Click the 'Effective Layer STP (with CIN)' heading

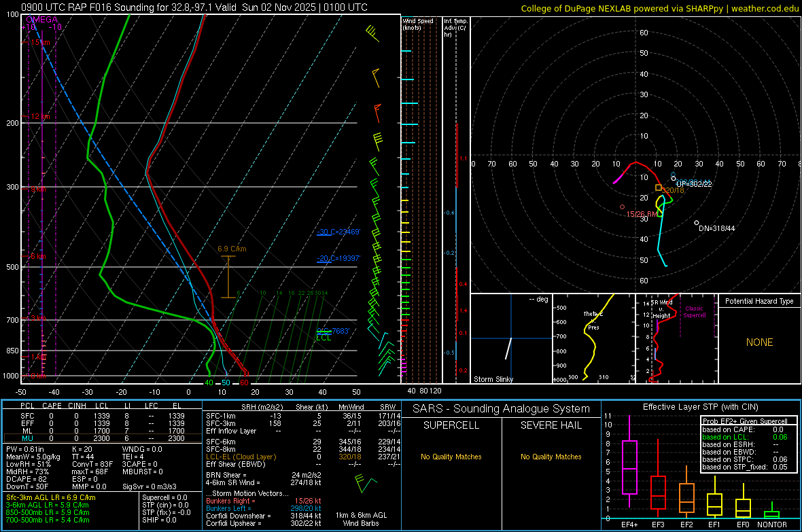point(700,407)
